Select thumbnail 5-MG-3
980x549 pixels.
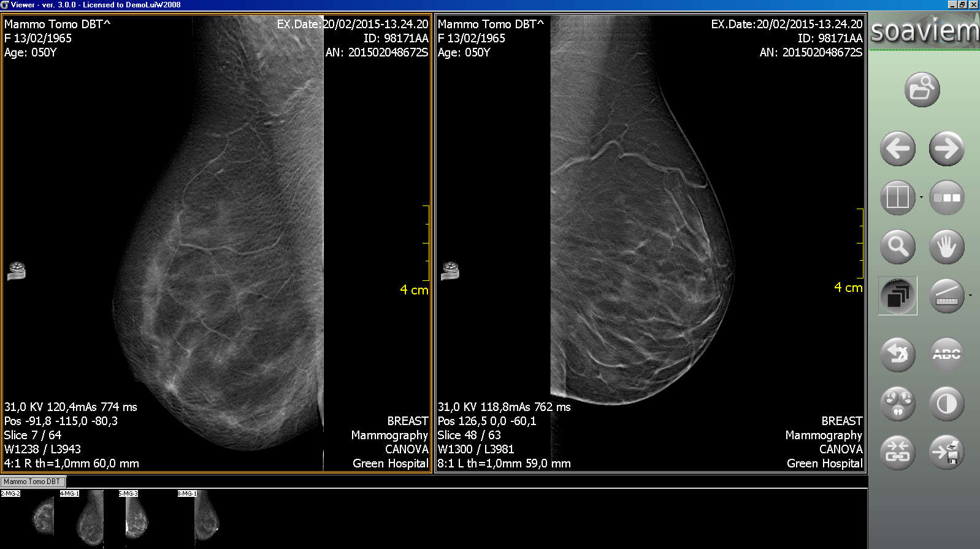[146, 518]
